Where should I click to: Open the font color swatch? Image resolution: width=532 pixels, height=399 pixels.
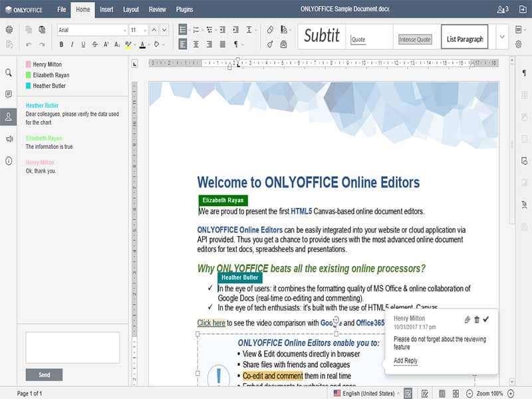(142, 45)
